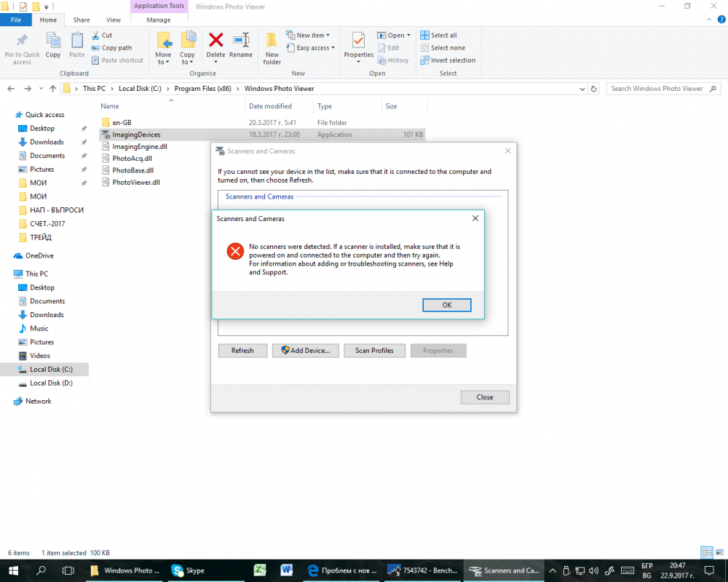Switch to the Manage tab

[x=159, y=20]
